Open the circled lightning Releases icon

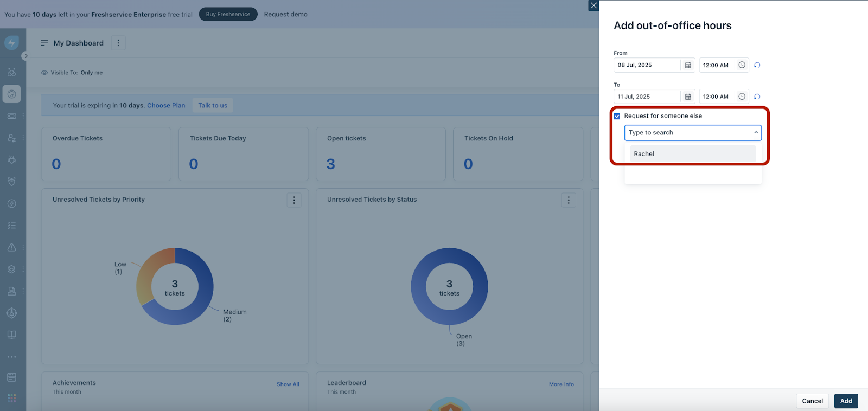click(11, 203)
